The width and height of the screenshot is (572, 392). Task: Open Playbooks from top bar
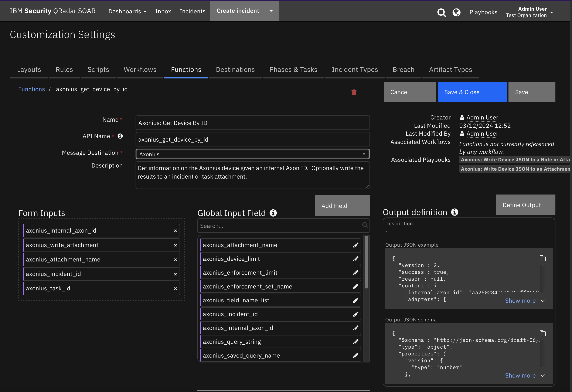(x=483, y=12)
